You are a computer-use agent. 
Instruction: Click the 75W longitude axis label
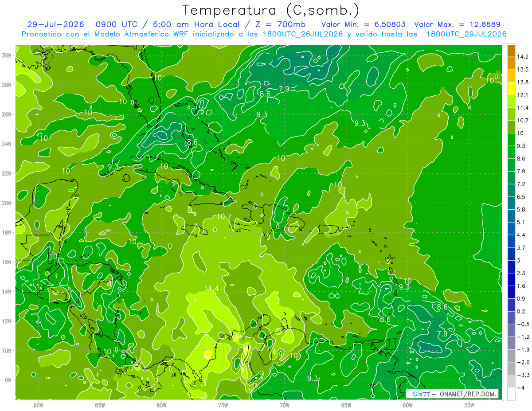(223, 405)
